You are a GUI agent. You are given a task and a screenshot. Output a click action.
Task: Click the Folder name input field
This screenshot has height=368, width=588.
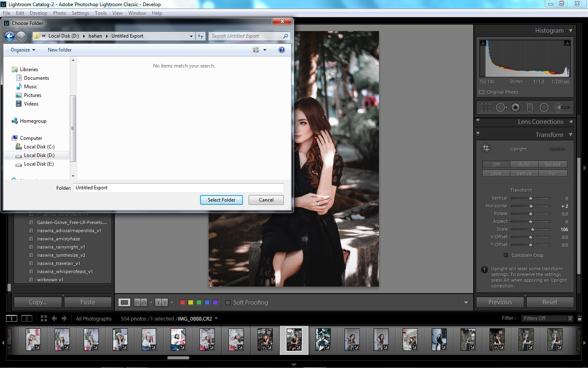pyautogui.click(x=178, y=188)
